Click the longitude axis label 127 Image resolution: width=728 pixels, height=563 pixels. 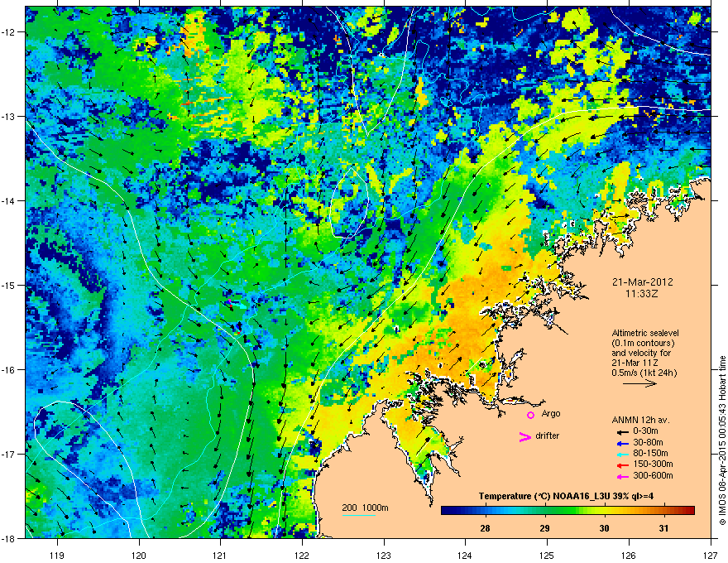(x=711, y=555)
